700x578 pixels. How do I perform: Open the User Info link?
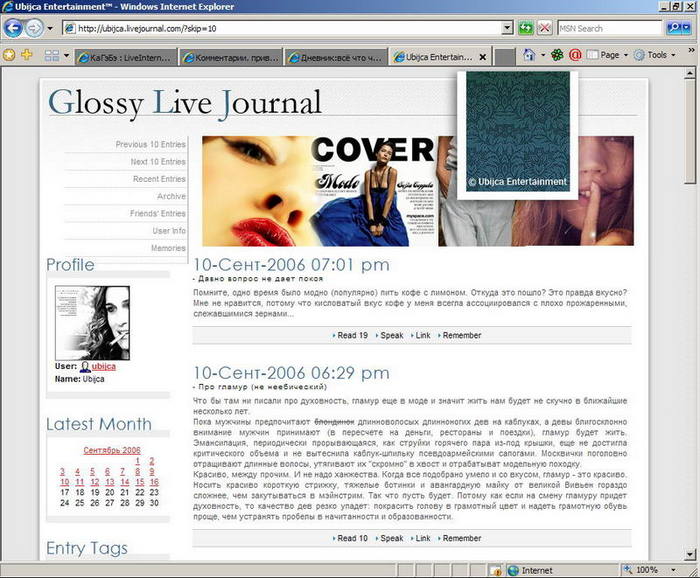point(169,231)
